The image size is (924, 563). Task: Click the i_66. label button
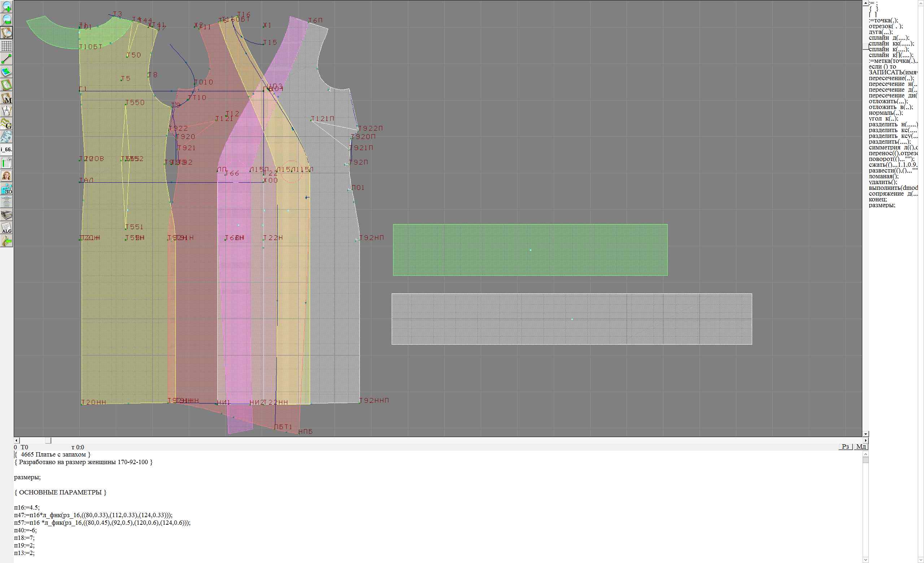(x=7, y=149)
